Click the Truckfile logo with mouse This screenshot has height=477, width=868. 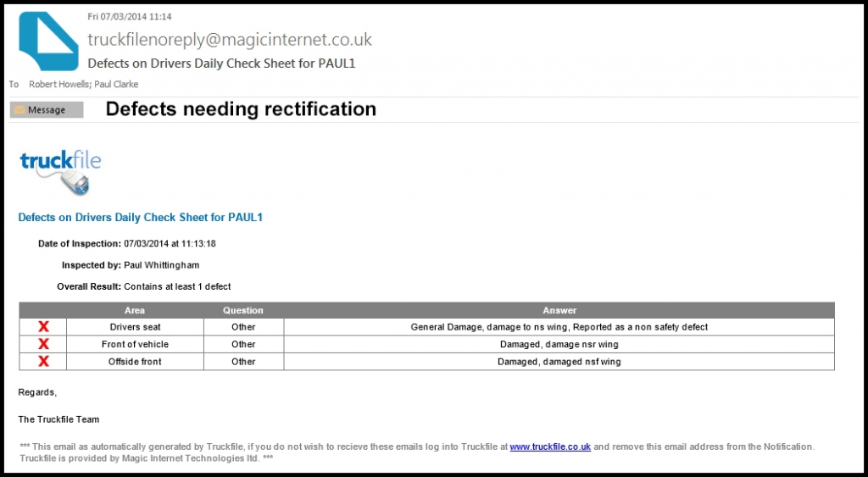(60, 172)
